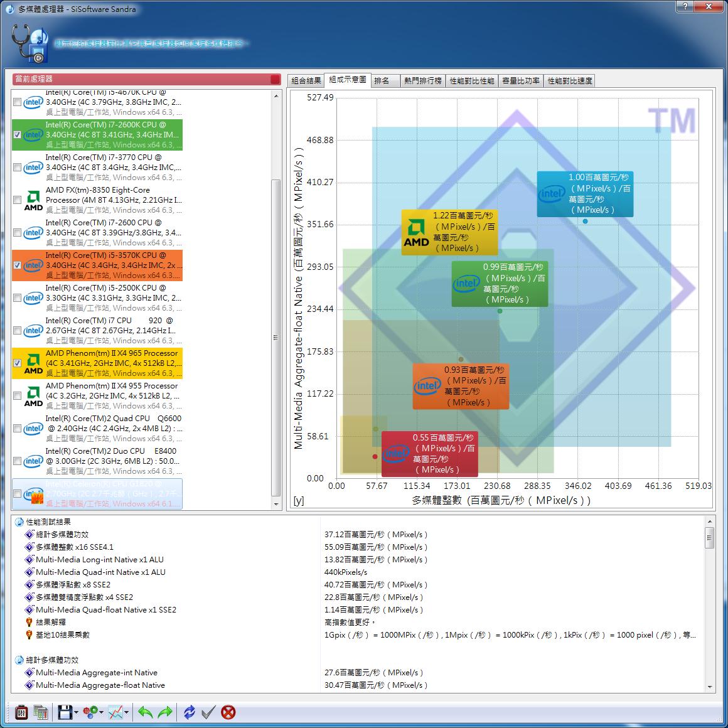Click the 1.00 blue Intel chart label

585,193
